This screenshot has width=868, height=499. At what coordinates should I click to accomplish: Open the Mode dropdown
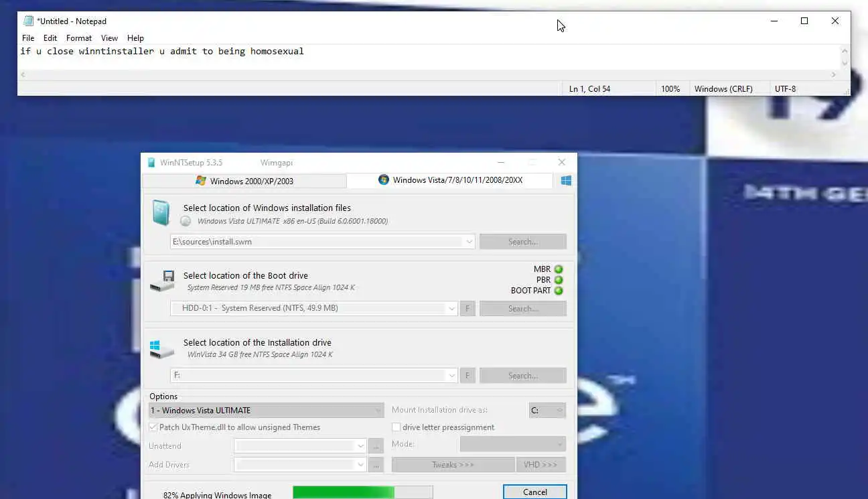(513, 444)
